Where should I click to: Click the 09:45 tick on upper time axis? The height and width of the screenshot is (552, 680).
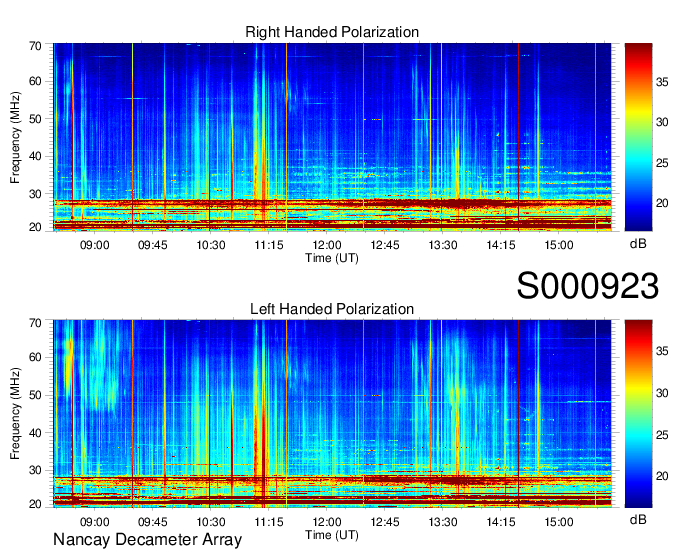pyautogui.click(x=153, y=245)
